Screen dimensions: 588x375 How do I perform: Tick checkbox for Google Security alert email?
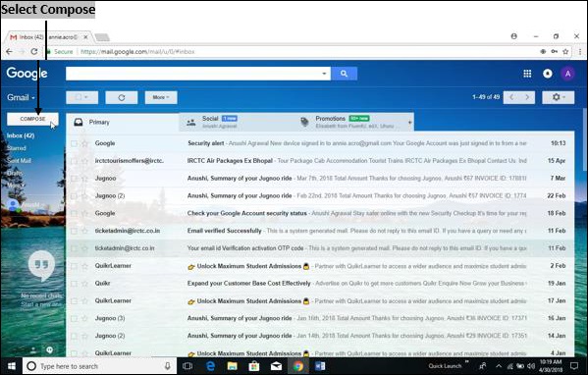click(75, 143)
